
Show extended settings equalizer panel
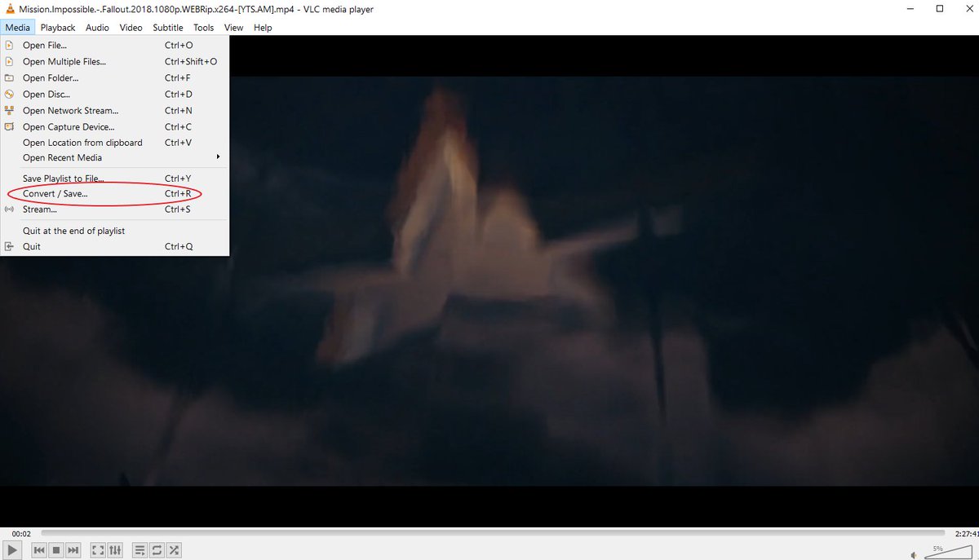115,550
